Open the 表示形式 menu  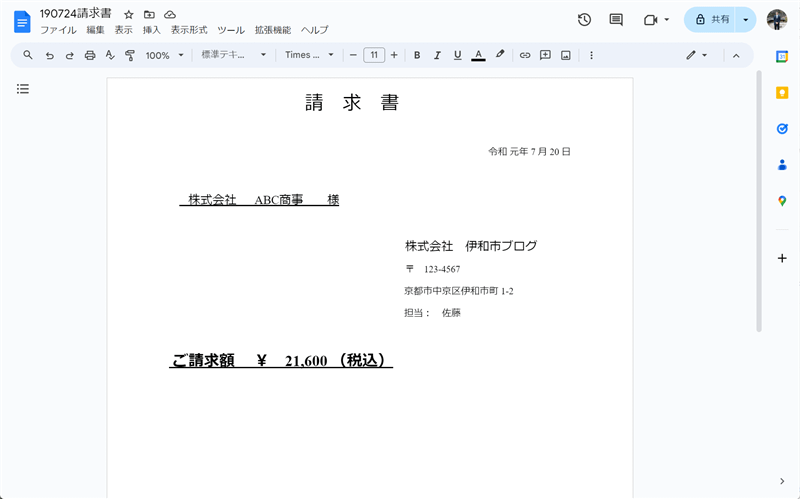click(x=189, y=30)
